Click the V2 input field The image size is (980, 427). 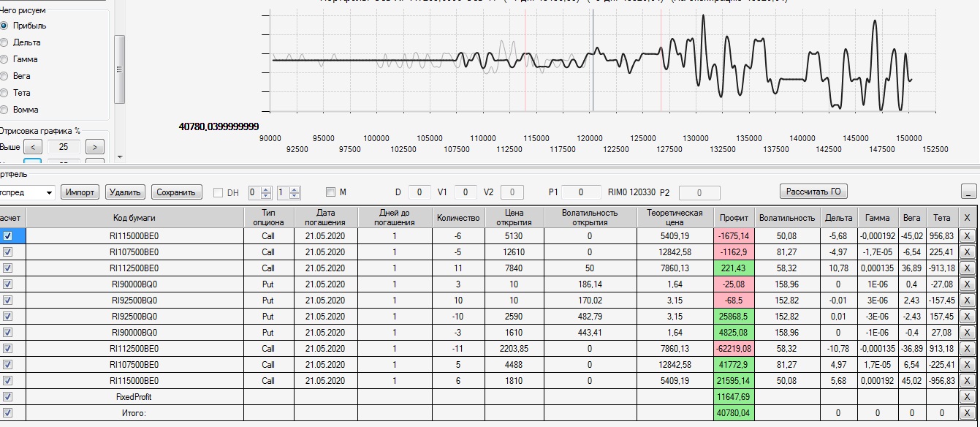pyautogui.click(x=512, y=192)
